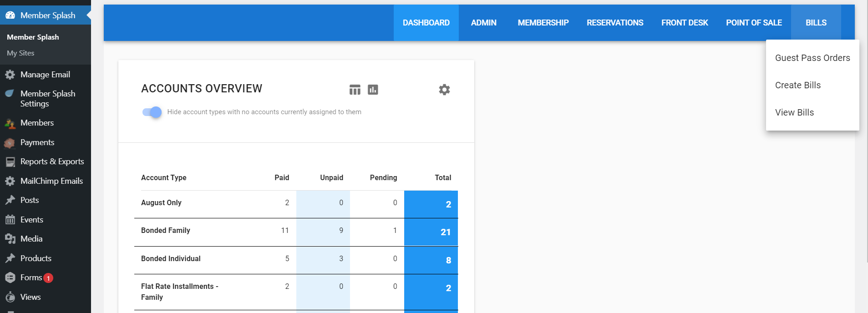Click the Posts pushpin icon
The image size is (868, 313).
point(10,200)
